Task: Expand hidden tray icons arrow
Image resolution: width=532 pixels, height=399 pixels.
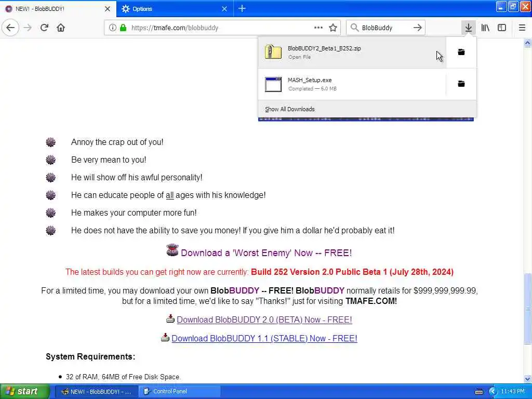Action: click(x=493, y=392)
